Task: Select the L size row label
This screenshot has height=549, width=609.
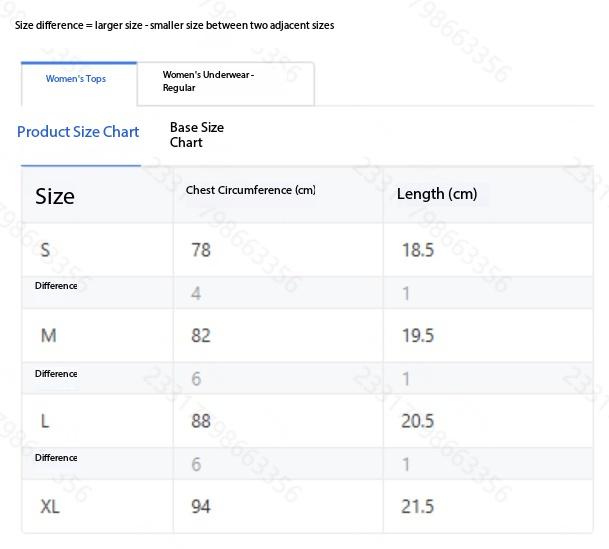Action: (45, 421)
